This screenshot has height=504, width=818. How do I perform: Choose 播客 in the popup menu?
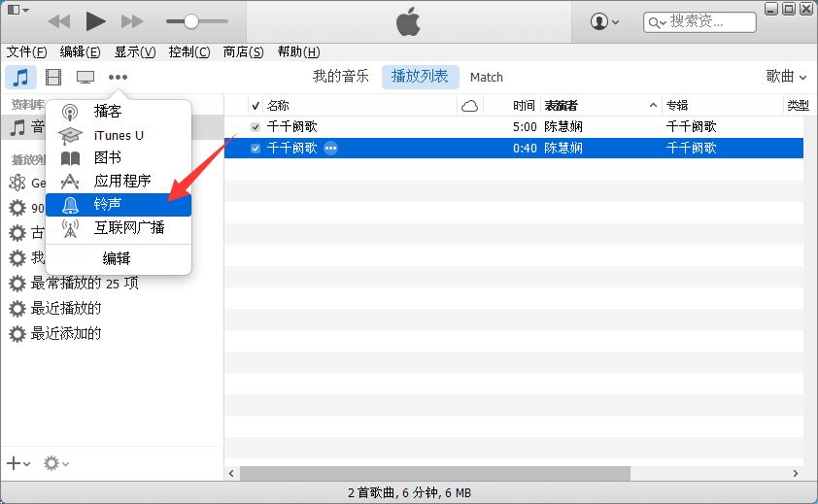click(119, 111)
